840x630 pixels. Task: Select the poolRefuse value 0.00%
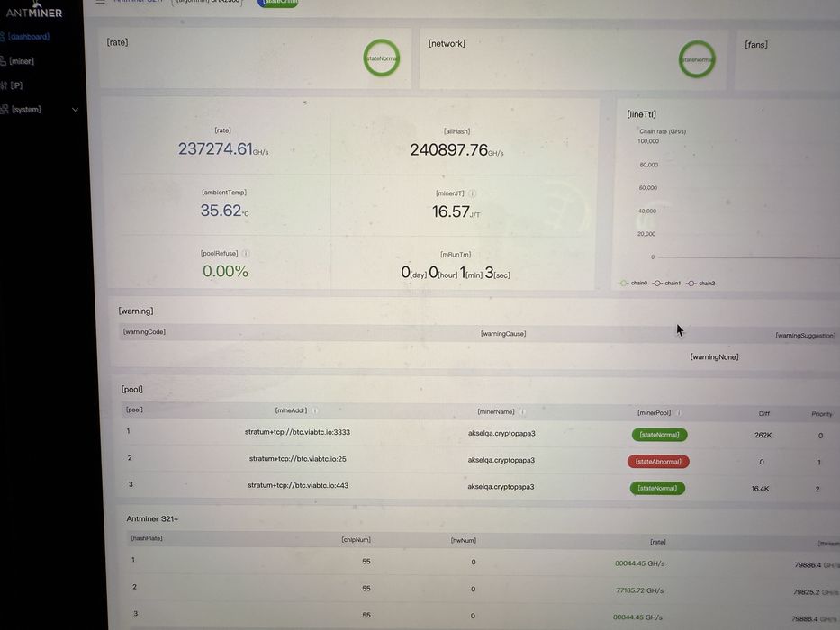[225, 271]
